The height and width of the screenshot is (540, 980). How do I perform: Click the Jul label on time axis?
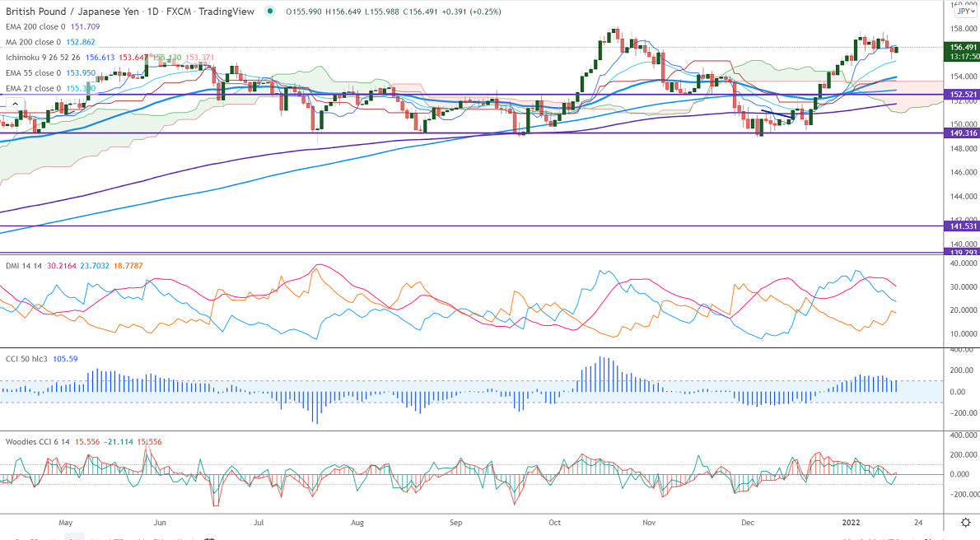pos(259,523)
